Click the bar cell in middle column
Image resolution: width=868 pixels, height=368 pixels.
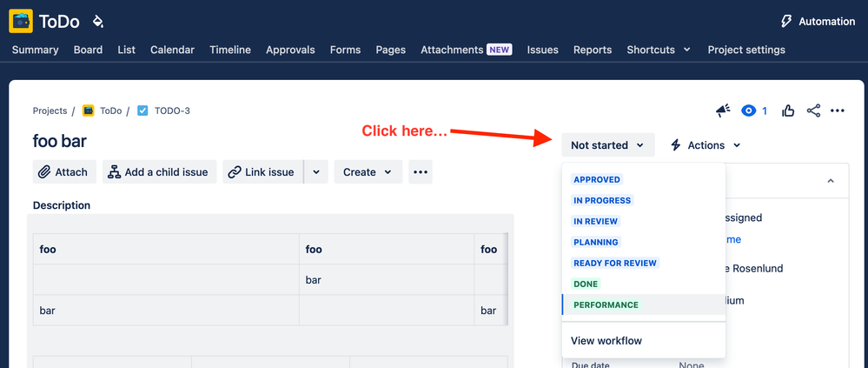(387, 280)
